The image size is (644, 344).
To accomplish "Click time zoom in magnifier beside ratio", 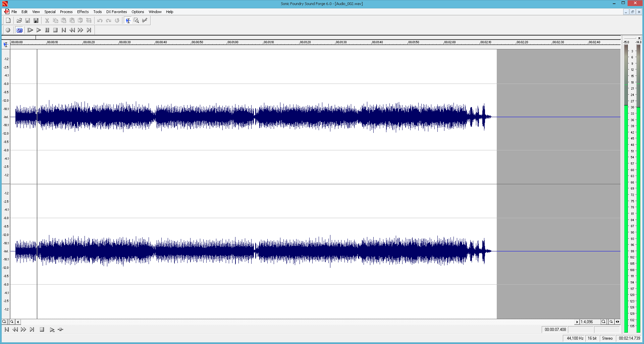I will point(603,322).
